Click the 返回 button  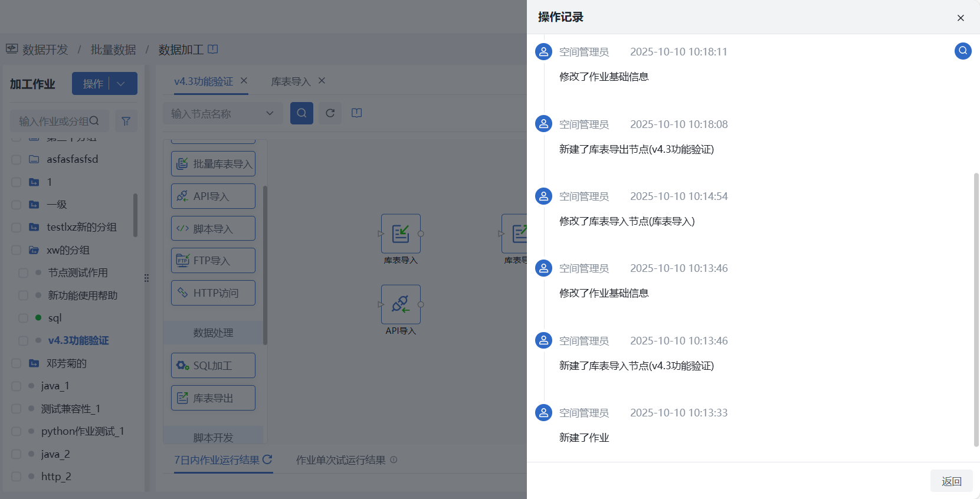click(x=952, y=481)
